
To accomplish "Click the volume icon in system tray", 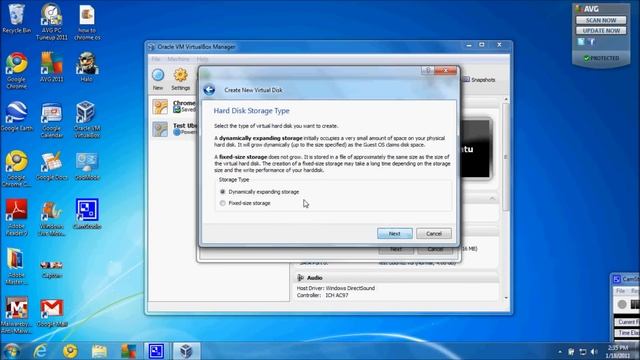I will [x=594, y=351].
